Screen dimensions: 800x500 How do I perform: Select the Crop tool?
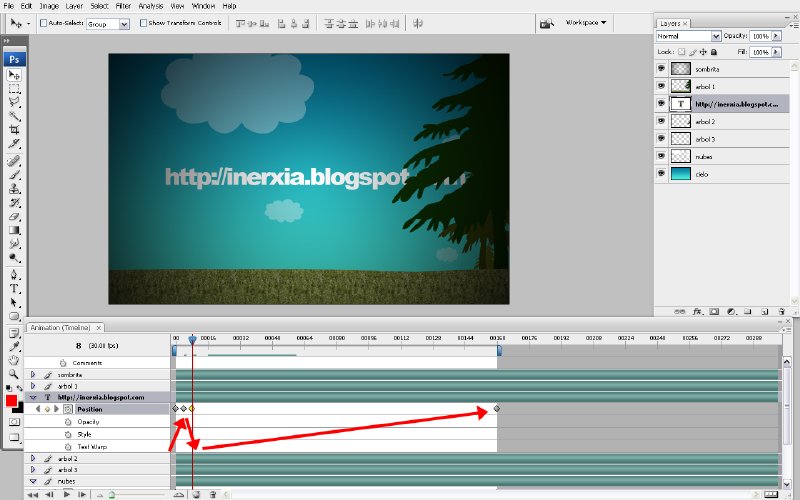14,130
